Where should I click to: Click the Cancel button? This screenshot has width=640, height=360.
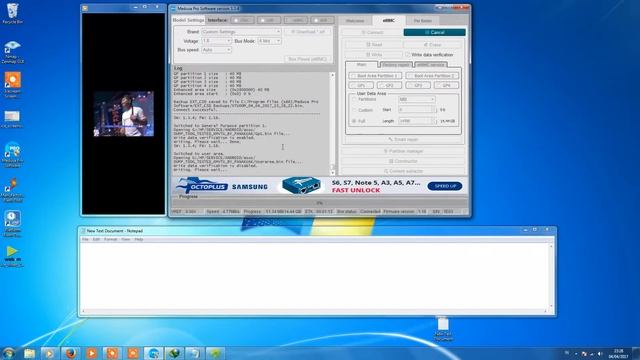(x=434, y=32)
